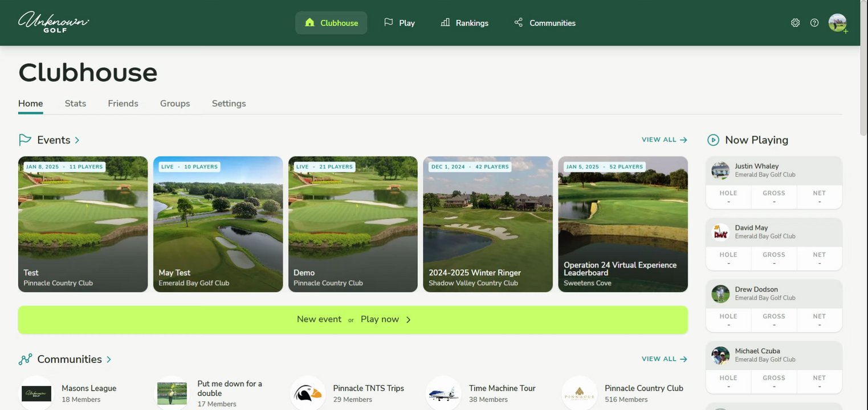Expand Communities heading chevron
This screenshot has width=868, height=410.
pyautogui.click(x=108, y=359)
